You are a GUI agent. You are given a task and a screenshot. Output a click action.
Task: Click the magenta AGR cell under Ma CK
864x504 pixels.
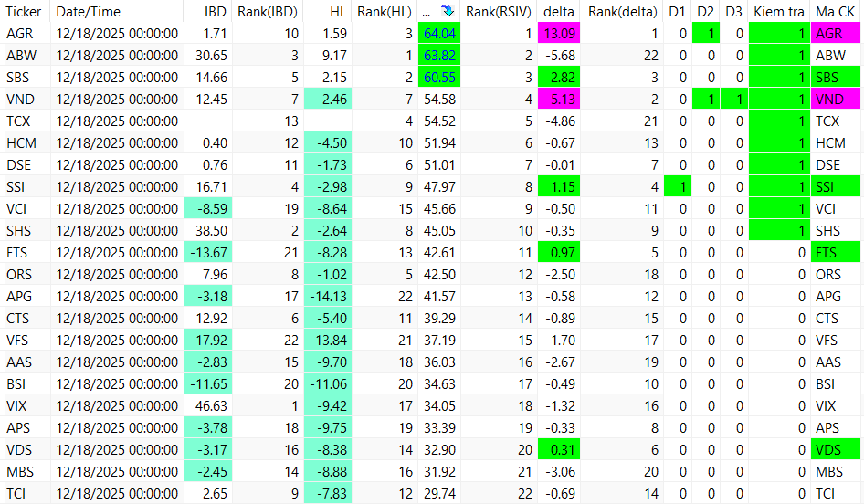coord(836,34)
